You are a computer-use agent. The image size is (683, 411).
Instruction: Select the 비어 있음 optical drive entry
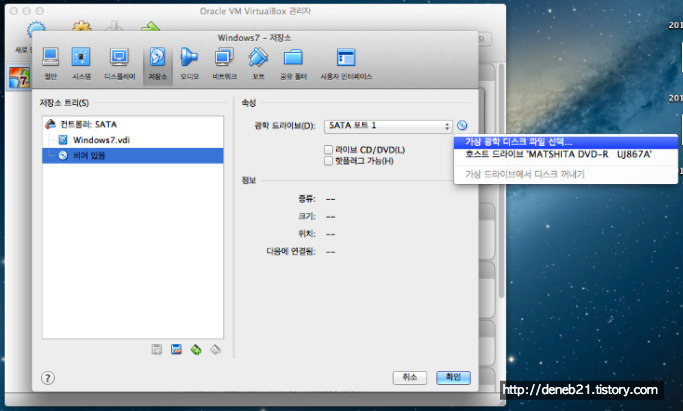pos(132,156)
